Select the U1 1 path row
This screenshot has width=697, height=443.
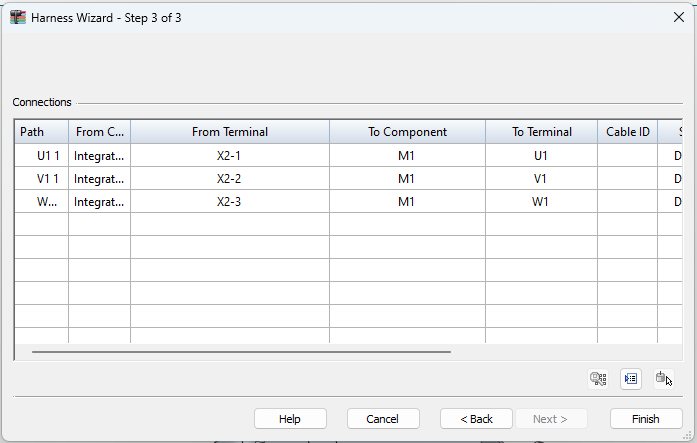pos(41,156)
